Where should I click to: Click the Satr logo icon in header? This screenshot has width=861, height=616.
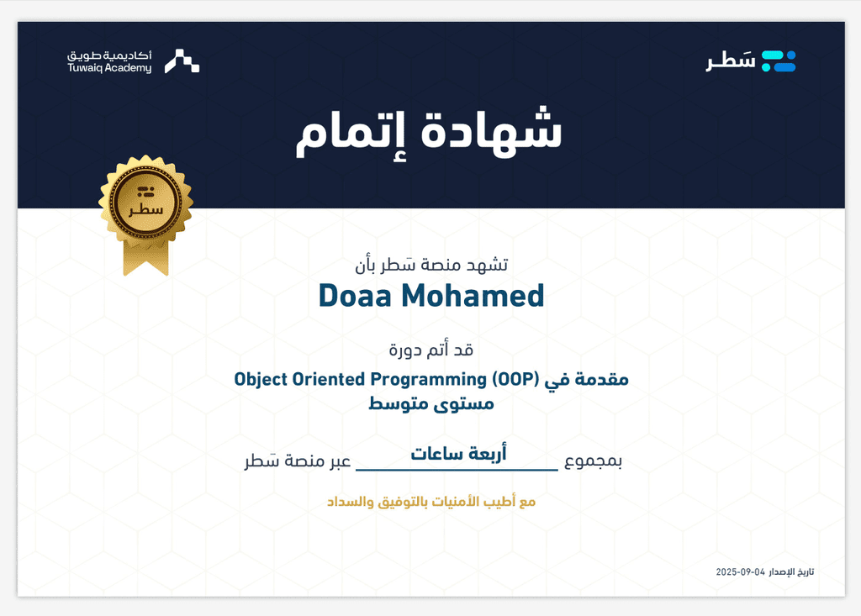[779, 61]
